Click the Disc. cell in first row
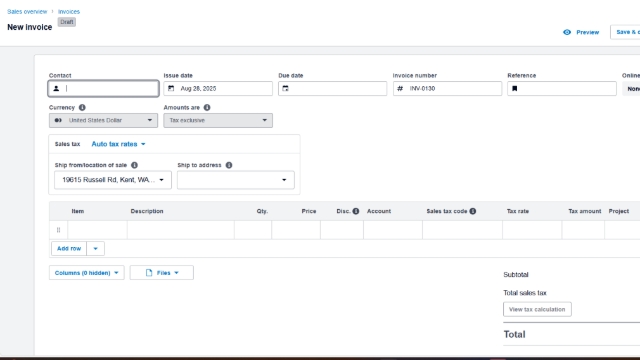This screenshot has height=360, width=640. (x=342, y=230)
